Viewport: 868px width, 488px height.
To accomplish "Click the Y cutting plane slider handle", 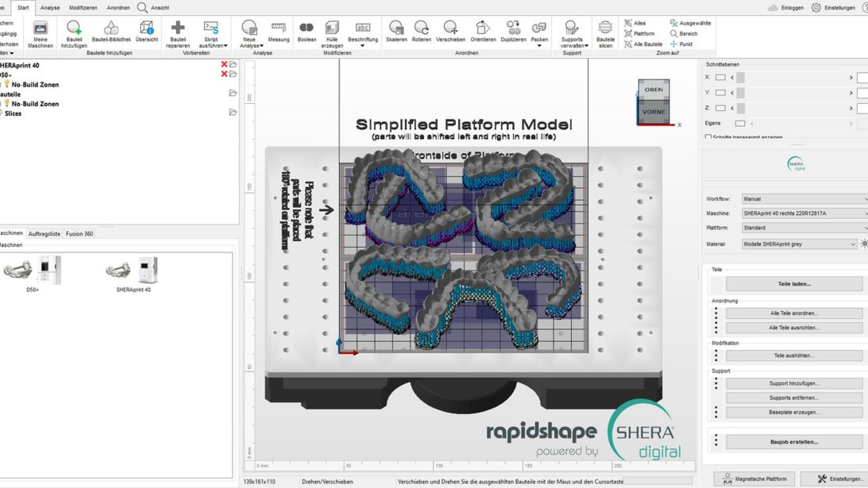I will tap(741, 93).
